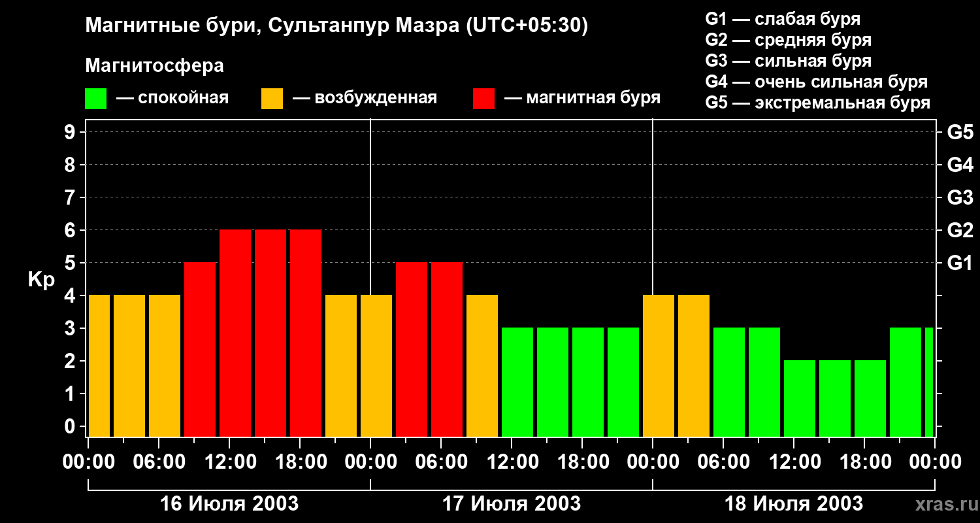Click the Kp axis value '9'
Viewport: 980px width, 523px height.
(x=71, y=133)
